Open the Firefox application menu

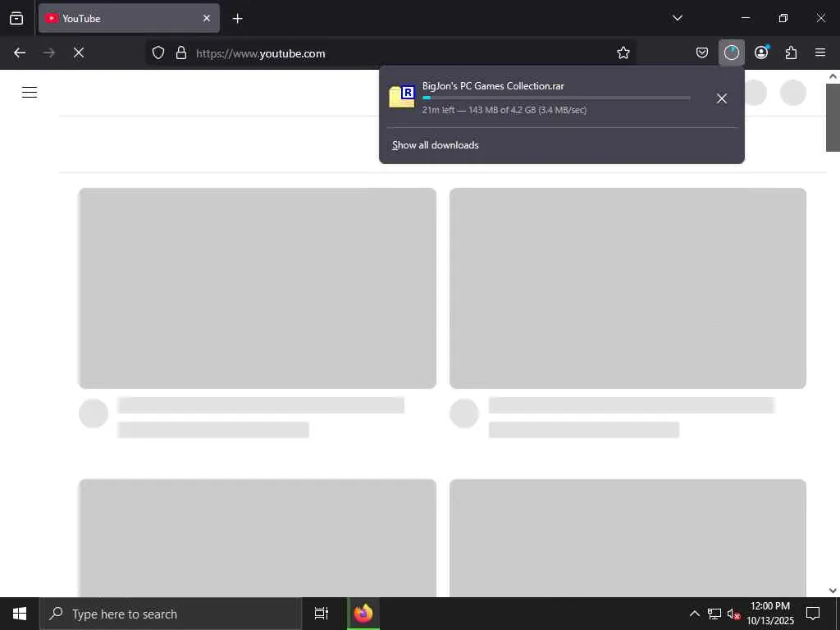(x=820, y=52)
